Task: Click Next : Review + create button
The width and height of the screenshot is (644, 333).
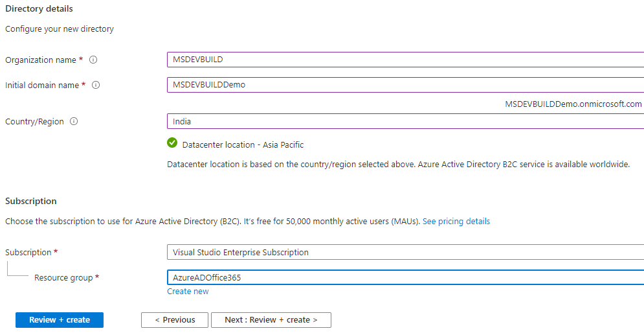Action: click(271, 320)
